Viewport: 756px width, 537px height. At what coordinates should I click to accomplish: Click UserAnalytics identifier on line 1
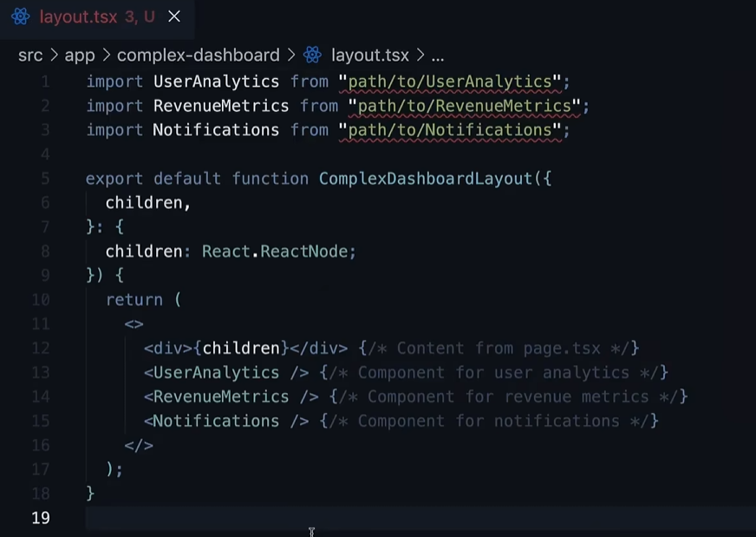(216, 82)
